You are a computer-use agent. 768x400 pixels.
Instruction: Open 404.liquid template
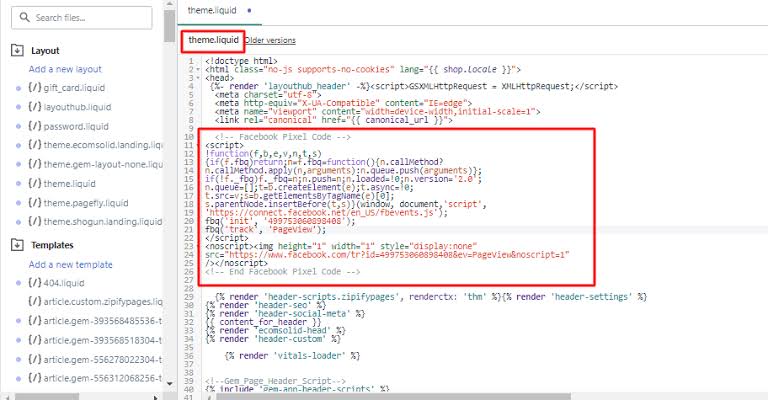click(x=64, y=283)
